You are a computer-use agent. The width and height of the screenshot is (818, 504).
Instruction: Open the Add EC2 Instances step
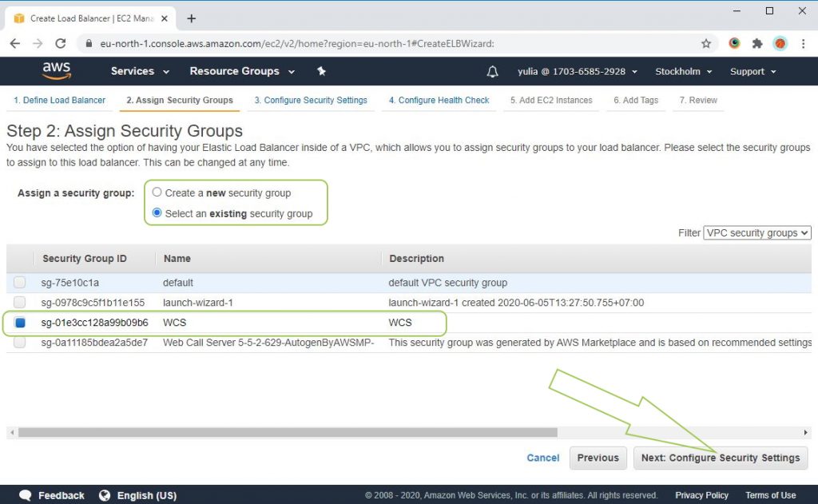tap(551, 100)
